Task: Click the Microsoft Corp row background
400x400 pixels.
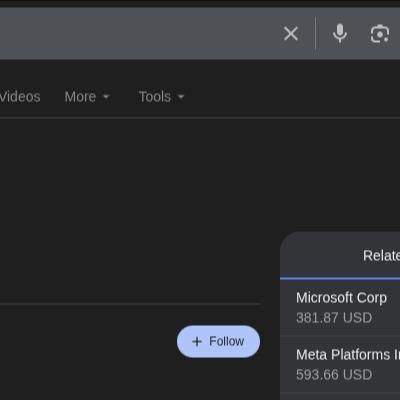Action: coord(340,308)
